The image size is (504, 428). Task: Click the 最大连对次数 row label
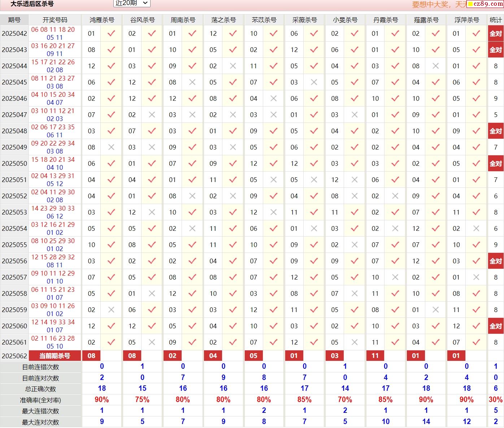[40, 422]
